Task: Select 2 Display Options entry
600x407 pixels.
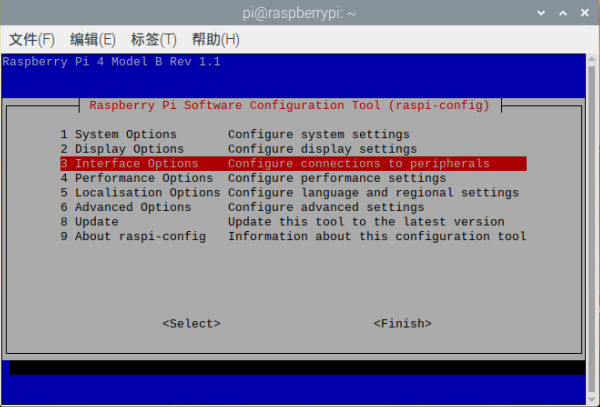Action: point(293,149)
